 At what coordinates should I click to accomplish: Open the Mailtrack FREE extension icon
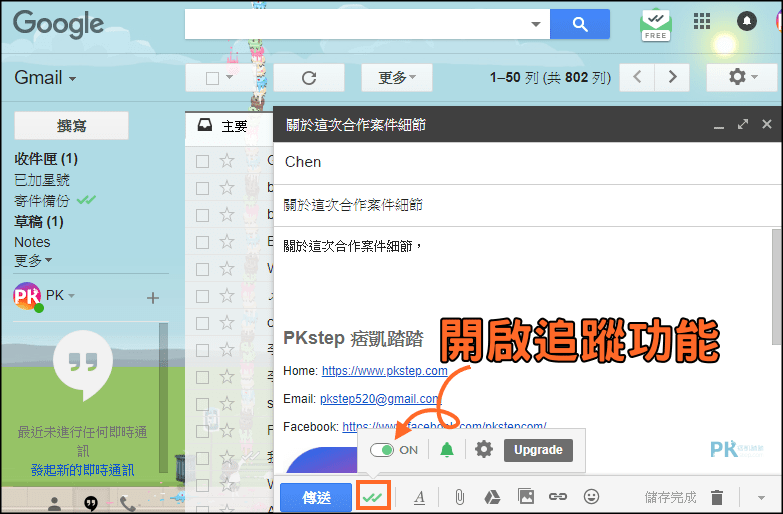656,25
